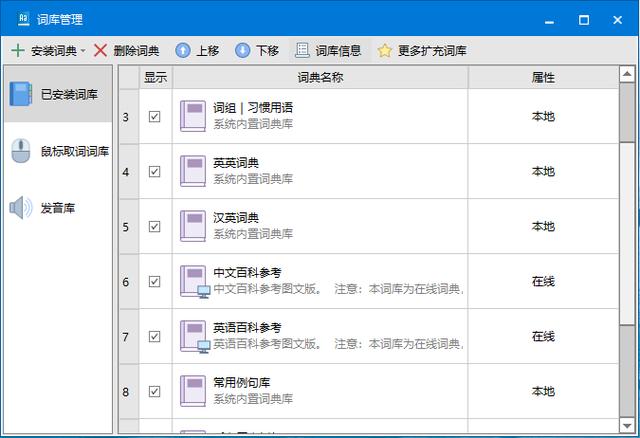Click the online book icon of 英语百科参考
Screen dimensions: 640x438
click(x=195, y=337)
